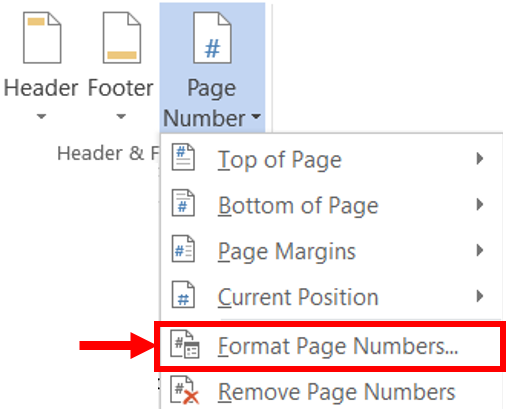
Task: Click the Remove Page Numbers icon
Action: click(x=185, y=390)
